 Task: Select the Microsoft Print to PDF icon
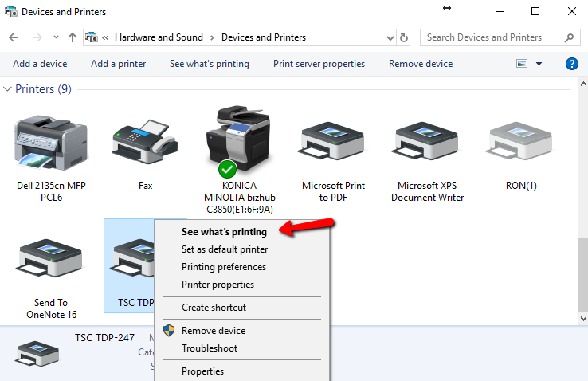pyautogui.click(x=333, y=141)
